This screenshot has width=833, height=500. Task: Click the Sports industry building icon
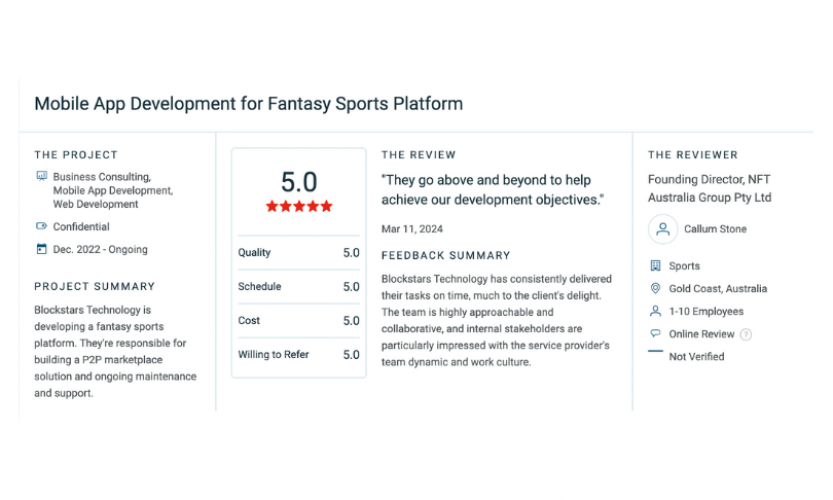click(655, 266)
